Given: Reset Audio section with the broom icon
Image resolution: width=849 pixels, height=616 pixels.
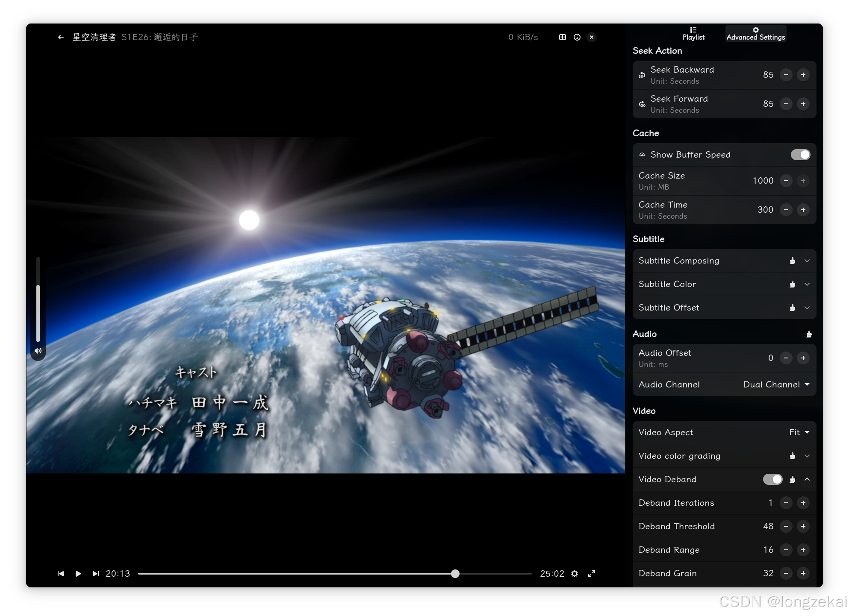Looking at the screenshot, I should coord(809,334).
